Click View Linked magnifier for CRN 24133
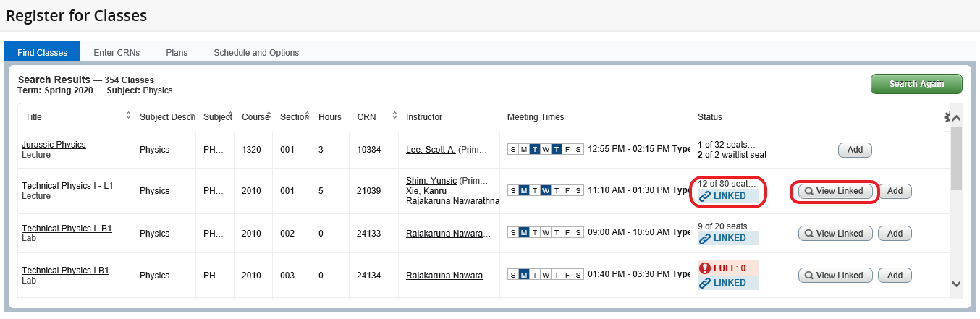 808,234
